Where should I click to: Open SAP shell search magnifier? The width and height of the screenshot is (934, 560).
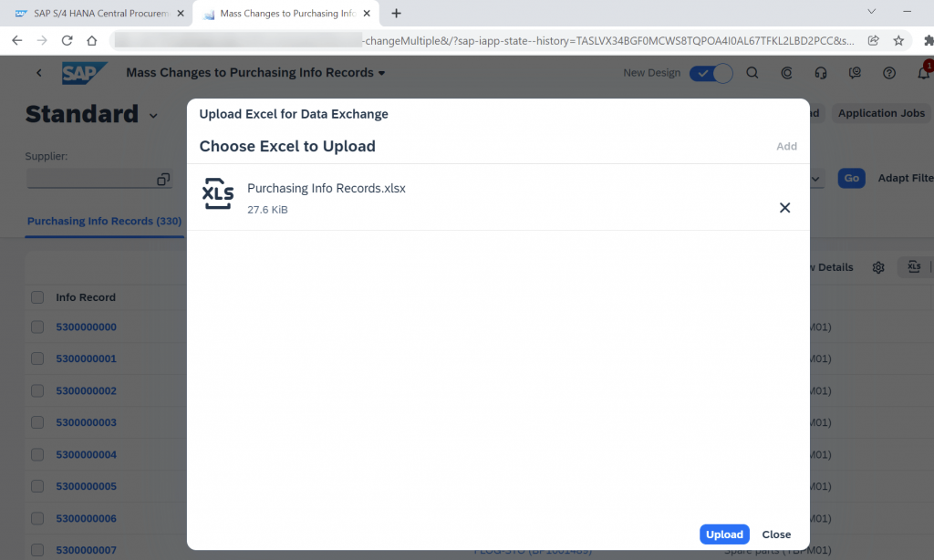point(752,73)
